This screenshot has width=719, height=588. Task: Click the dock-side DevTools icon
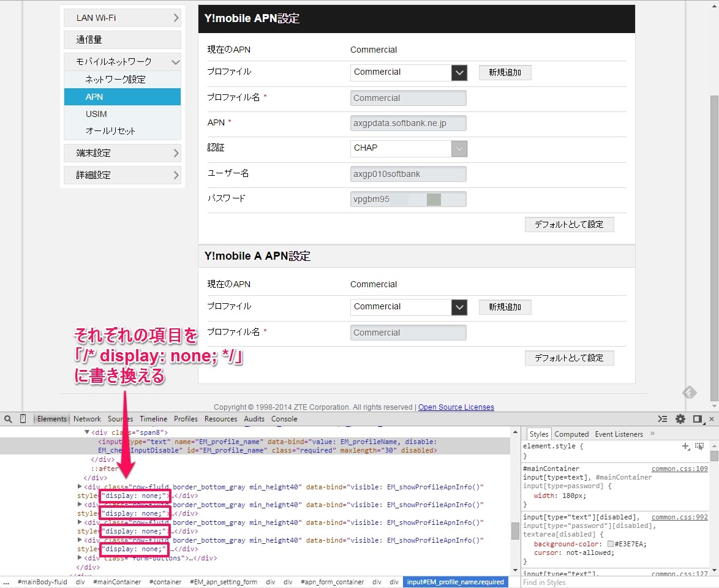[x=698, y=419]
